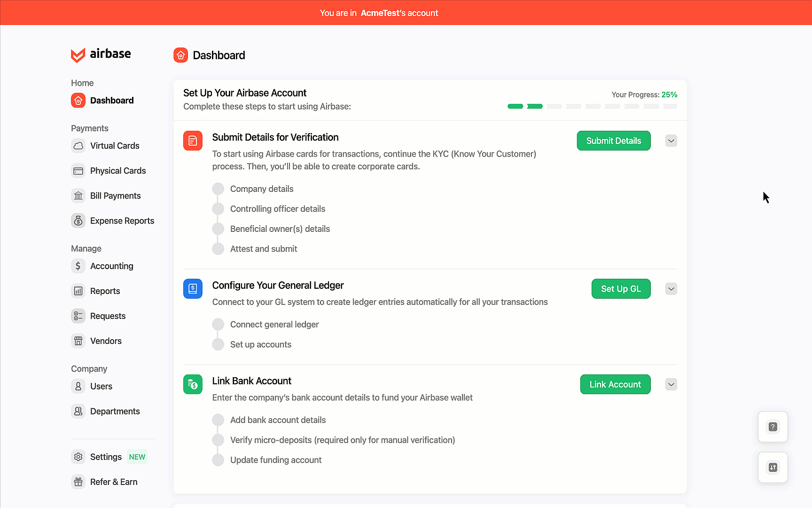Go to Requests page
Viewport: 812px width, 508px height.
[x=99, y=316]
